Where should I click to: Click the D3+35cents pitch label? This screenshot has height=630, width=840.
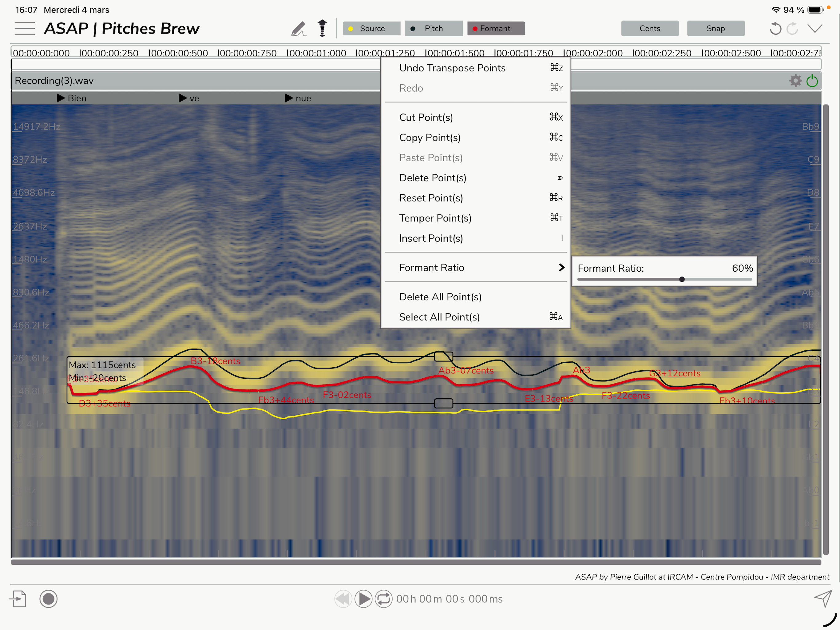tap(105, 403)
